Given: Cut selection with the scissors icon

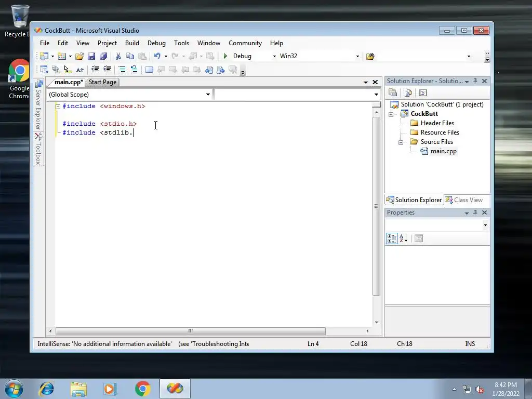Looking at the screenshot, I should click(x=118, y=56).
